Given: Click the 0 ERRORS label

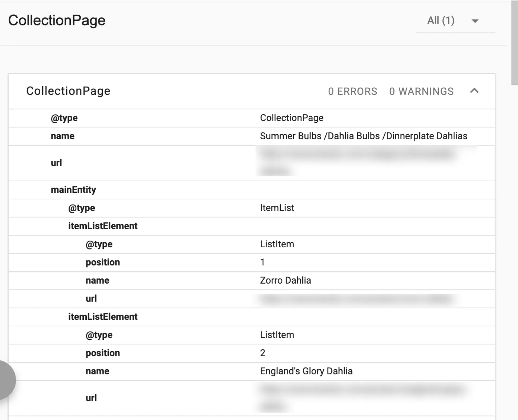Looking at the screenshot, I should [x=352, y=91].
